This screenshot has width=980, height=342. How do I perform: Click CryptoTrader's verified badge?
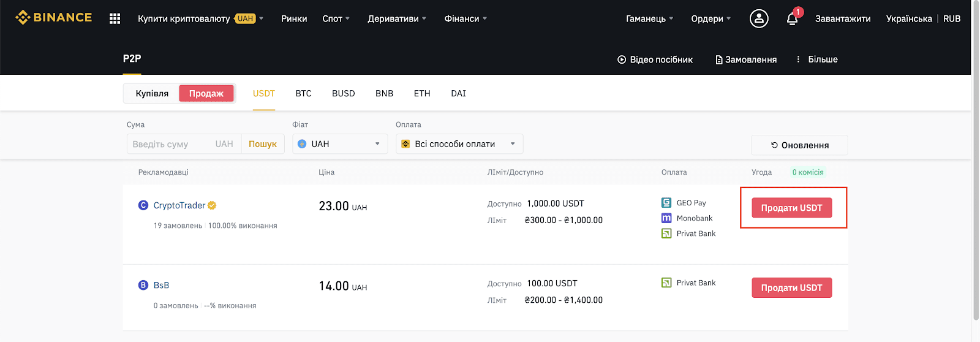point(212,205)
